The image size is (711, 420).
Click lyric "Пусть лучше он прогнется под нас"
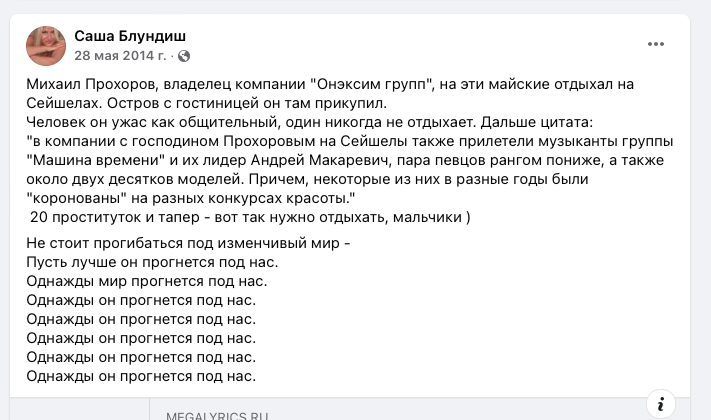point(152,262)
